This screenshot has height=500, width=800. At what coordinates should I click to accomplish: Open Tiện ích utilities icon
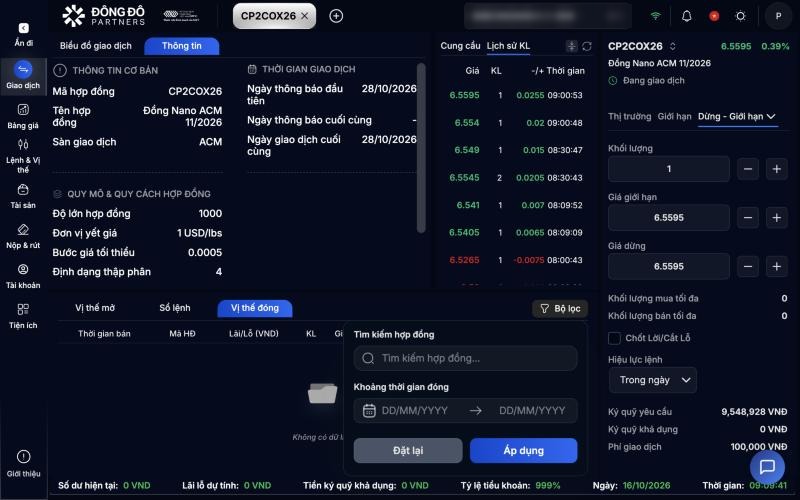23,316
